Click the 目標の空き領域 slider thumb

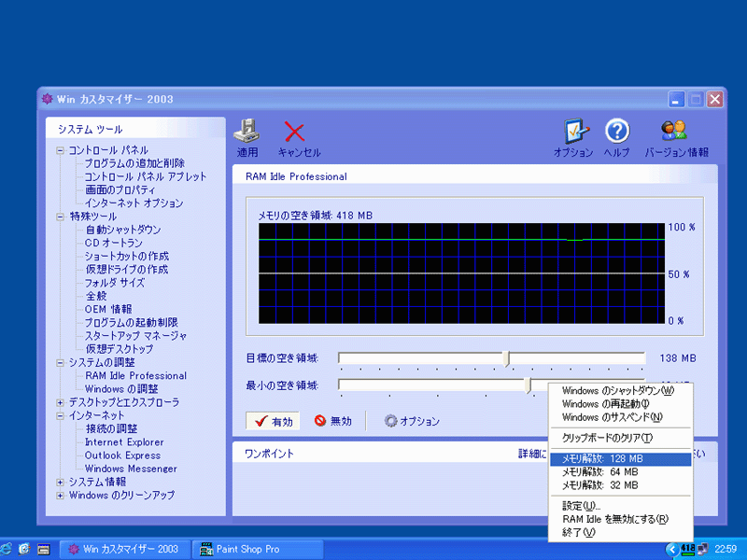[x=507, y=358]
